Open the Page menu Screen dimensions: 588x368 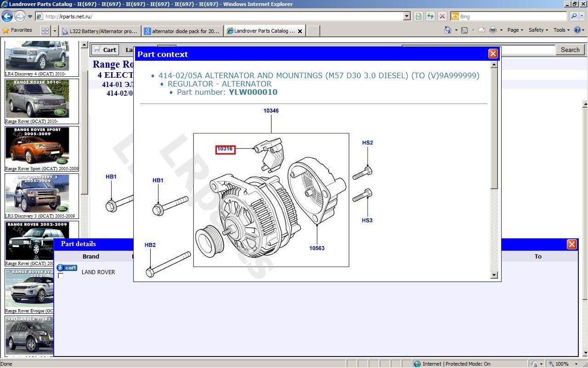click(515, 30)
